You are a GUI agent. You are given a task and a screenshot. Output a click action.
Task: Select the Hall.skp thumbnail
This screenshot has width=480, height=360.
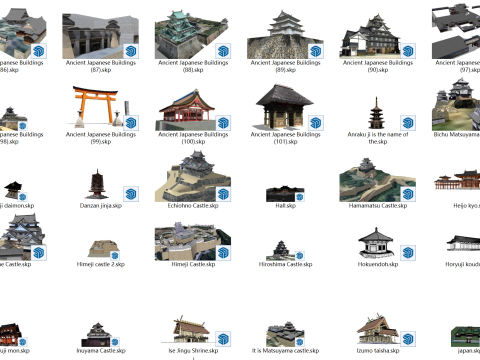(x=285, y=193)
